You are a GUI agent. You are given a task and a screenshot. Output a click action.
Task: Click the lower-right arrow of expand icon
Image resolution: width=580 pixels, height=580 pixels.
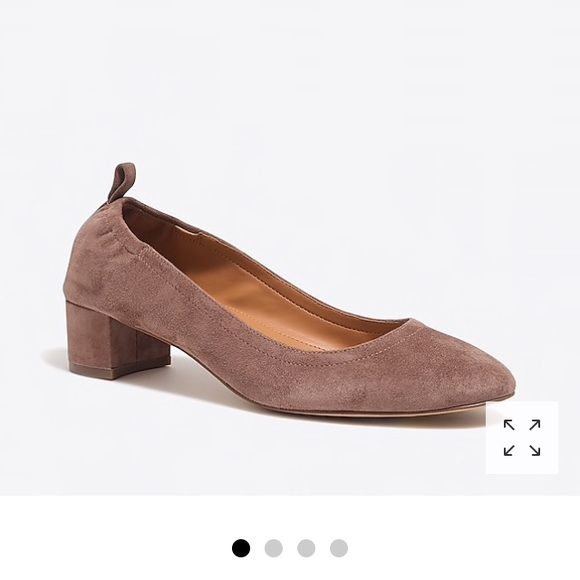[535, 450]
